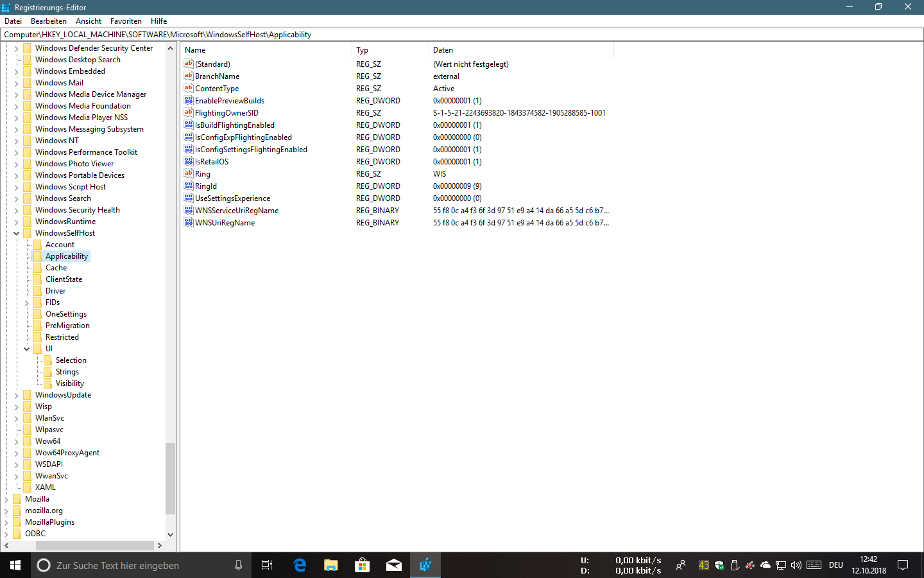Select the WNSServiceUriRegName value

point(237,210)
